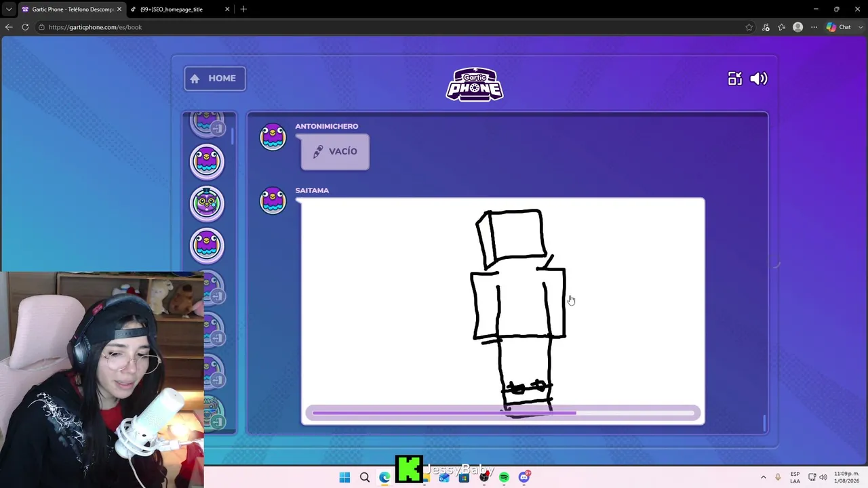
Task: Click the book panel scrollbar at the lower right
Action: tap(765, 422)
